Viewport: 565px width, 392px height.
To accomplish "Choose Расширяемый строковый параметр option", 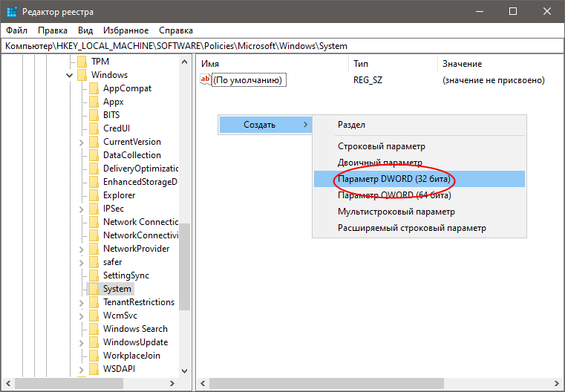I will (x=419, y=228).
